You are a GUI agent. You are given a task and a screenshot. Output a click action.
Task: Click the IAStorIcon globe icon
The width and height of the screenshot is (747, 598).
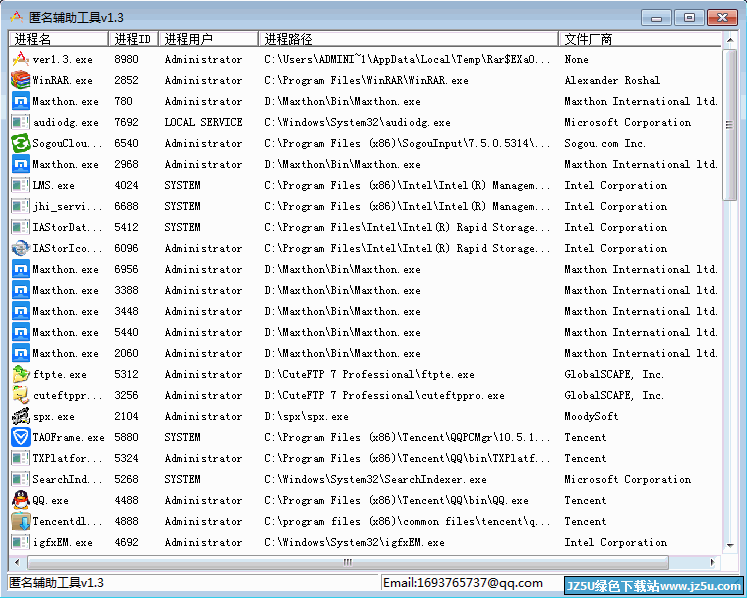point(20,248)
